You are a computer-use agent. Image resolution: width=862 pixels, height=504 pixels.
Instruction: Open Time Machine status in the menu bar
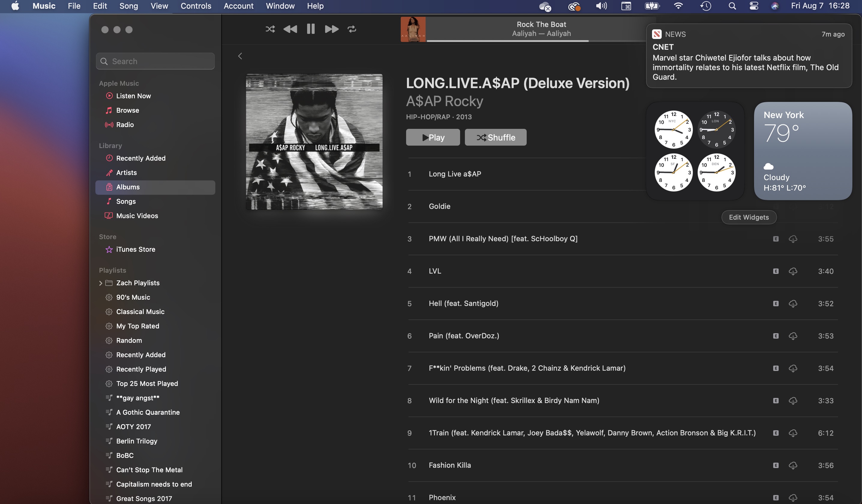pyautogui.click(x=705, y=6)
